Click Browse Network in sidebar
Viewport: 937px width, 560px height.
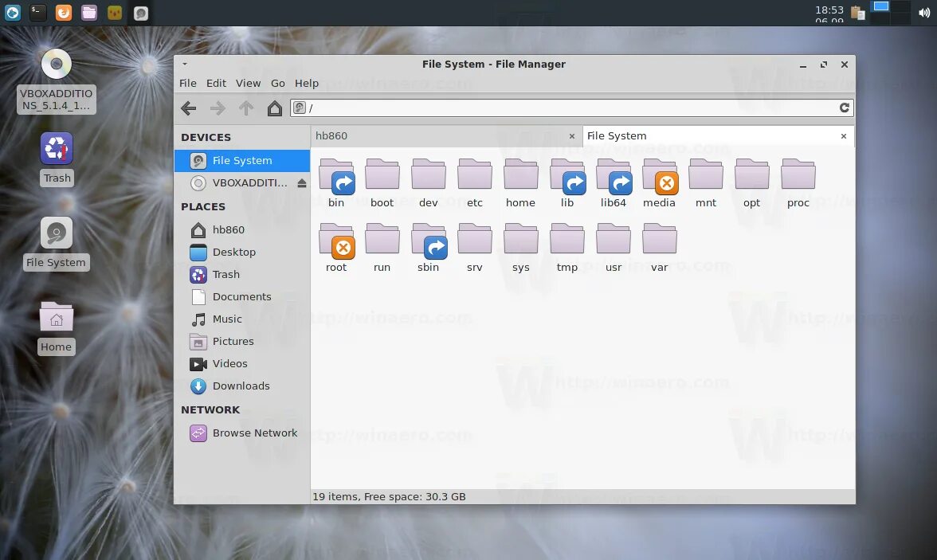coord(242,433)
